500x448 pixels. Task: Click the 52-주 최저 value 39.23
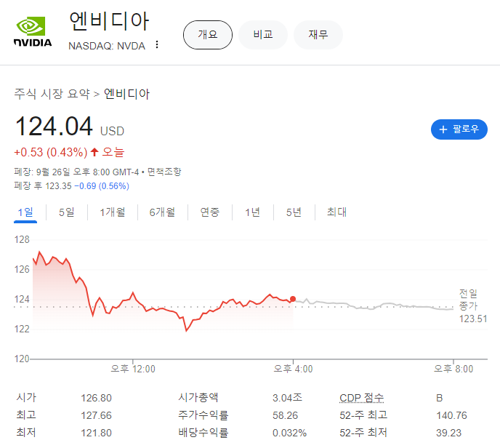click(448, 433)
